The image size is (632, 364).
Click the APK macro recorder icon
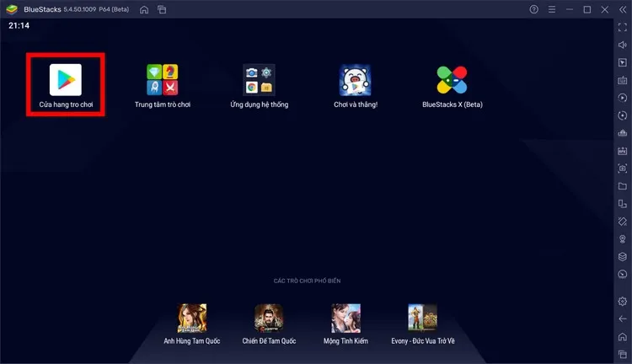coord(623,151)
